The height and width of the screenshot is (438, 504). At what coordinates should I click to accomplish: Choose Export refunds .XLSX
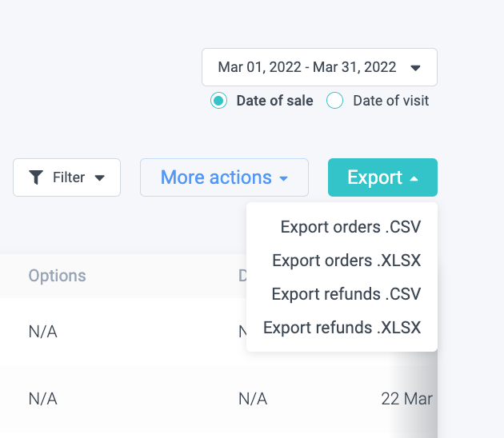342,328
